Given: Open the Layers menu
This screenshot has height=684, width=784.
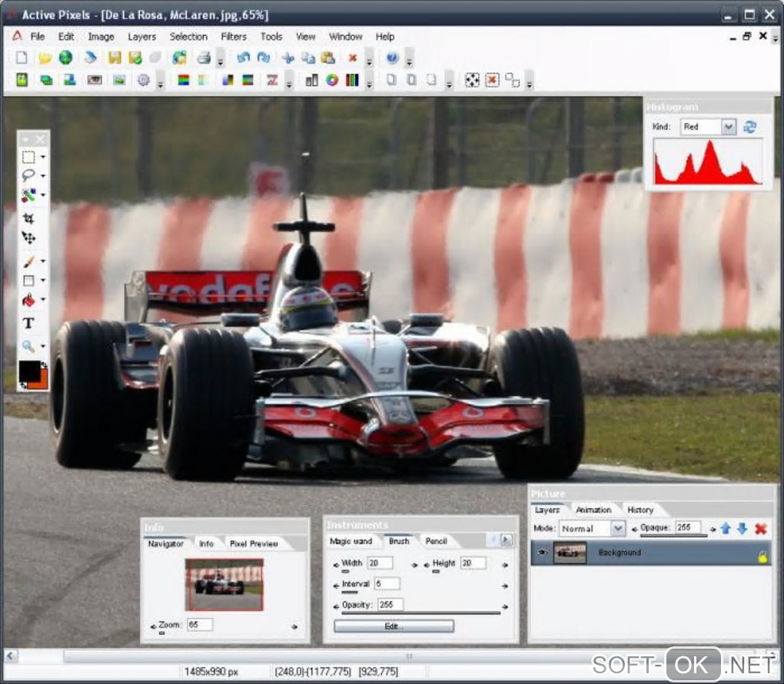Looking at the screenshot, I should (142, 36).
